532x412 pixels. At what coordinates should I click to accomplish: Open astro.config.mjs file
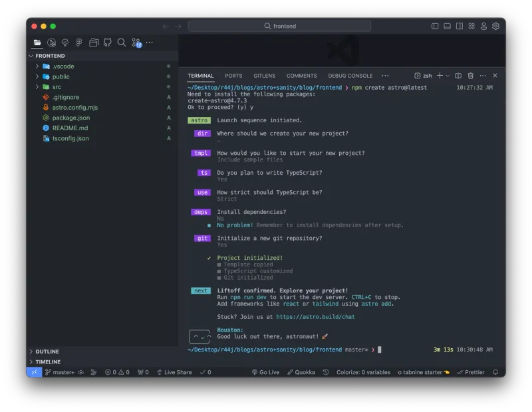tap(102, 108)
